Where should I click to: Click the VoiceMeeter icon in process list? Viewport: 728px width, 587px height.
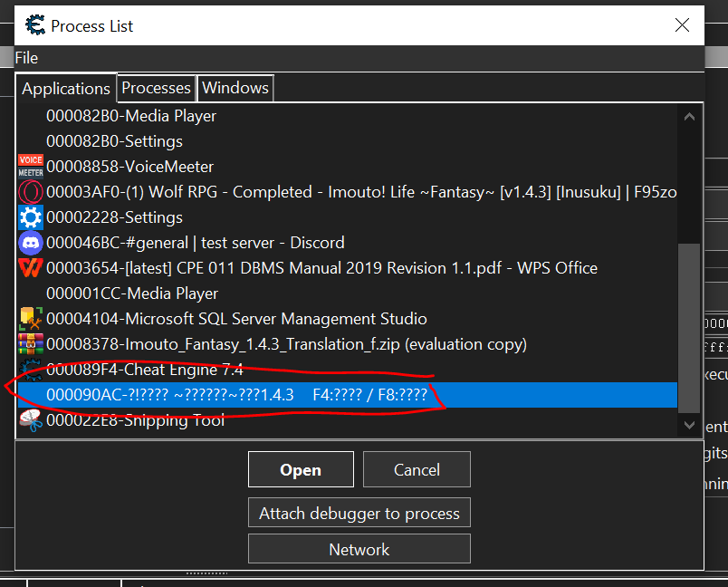click(x=31, y=167)
